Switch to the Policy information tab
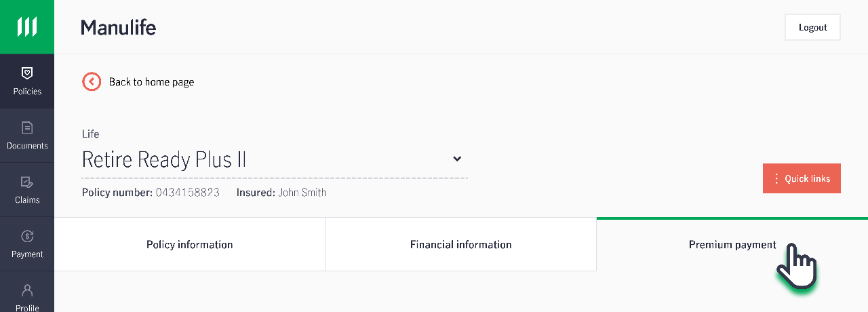The image size is (868, 312). 190,244
